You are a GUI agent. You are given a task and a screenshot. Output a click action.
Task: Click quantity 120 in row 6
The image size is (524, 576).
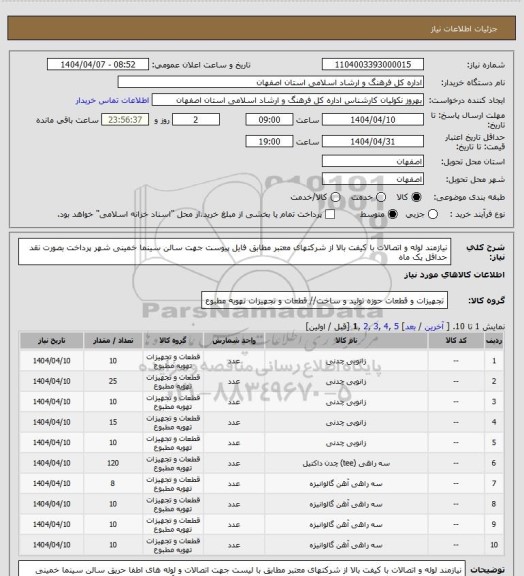pyautogui.click(x=113, y=463)
